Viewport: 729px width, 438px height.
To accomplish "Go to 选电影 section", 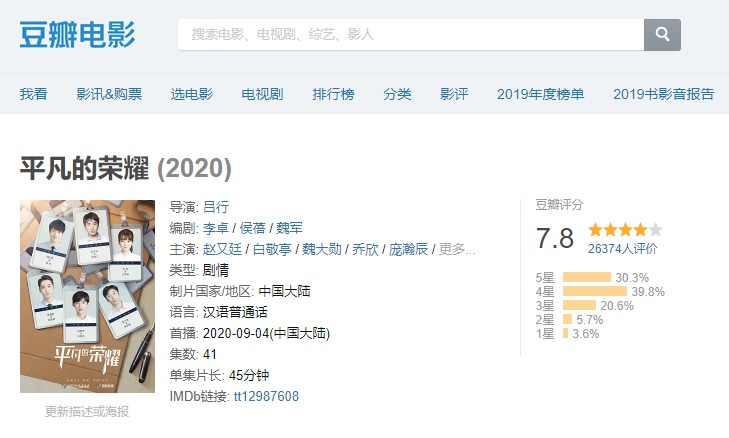I will click(x=192, y=94).
